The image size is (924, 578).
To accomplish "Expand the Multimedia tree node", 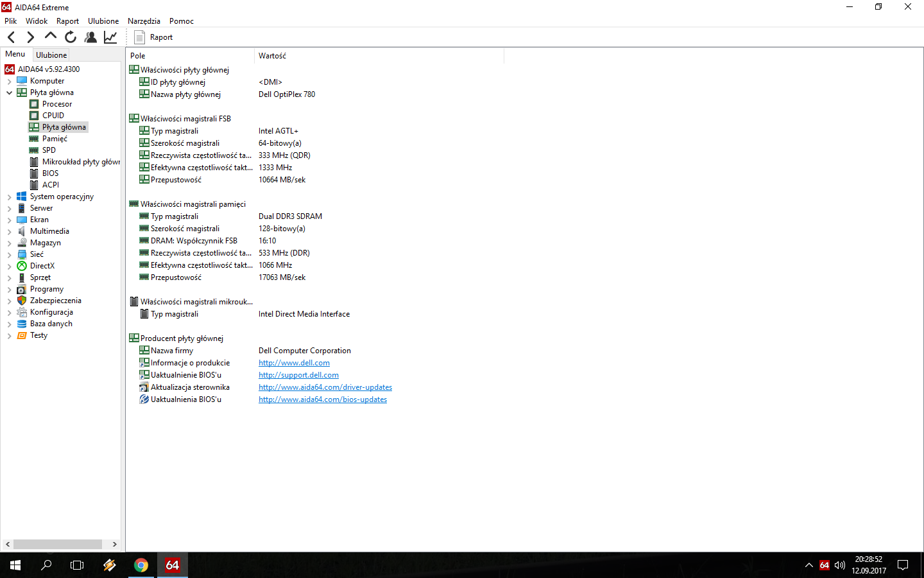I will click(9, 231).
